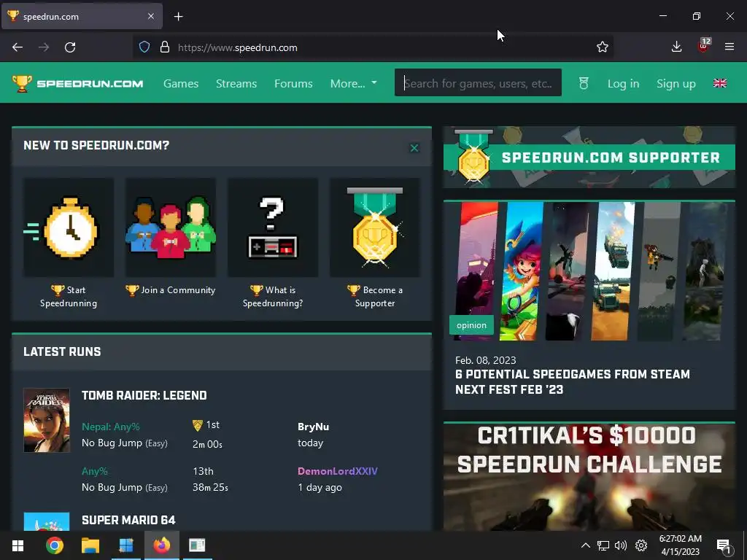Open the Windows Start menu
Screen dimensions: 747x560
point(18,545)
